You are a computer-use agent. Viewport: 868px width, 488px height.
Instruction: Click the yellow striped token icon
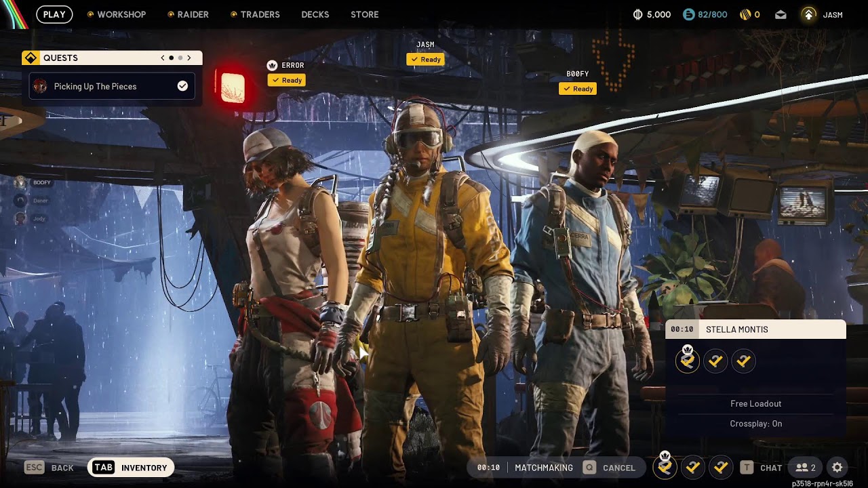[x=746, y=14]
